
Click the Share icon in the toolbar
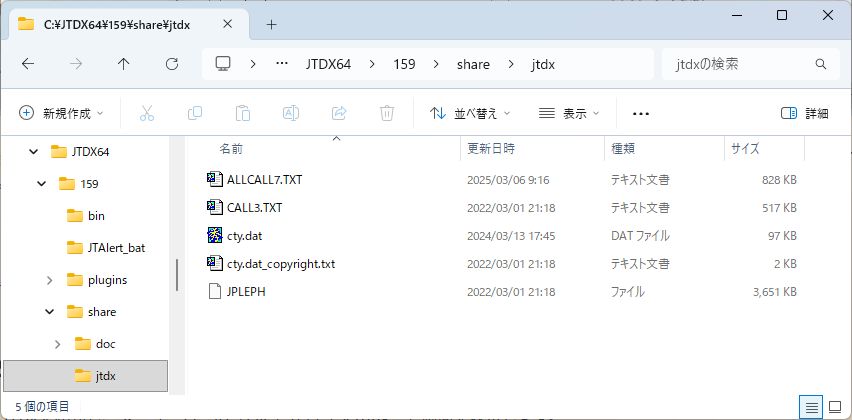(339, 113)
